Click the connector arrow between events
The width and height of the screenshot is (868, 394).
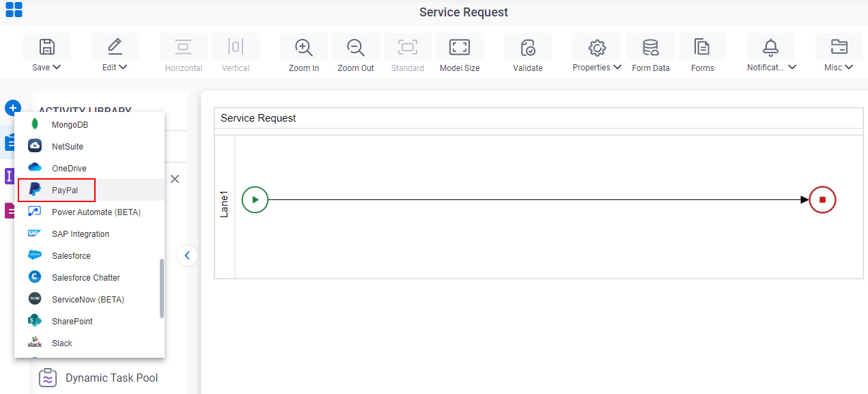point(539,200)
